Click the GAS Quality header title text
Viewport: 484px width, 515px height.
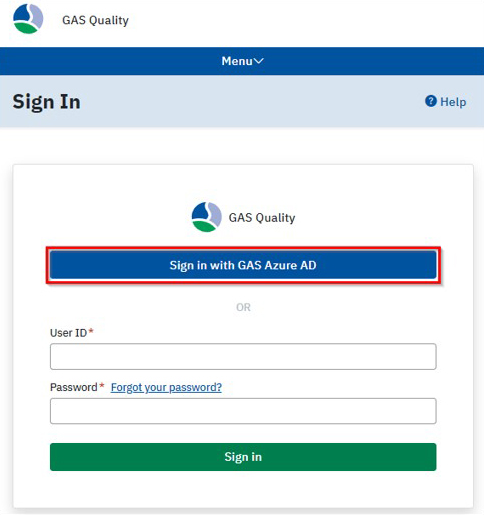[95, 20]
